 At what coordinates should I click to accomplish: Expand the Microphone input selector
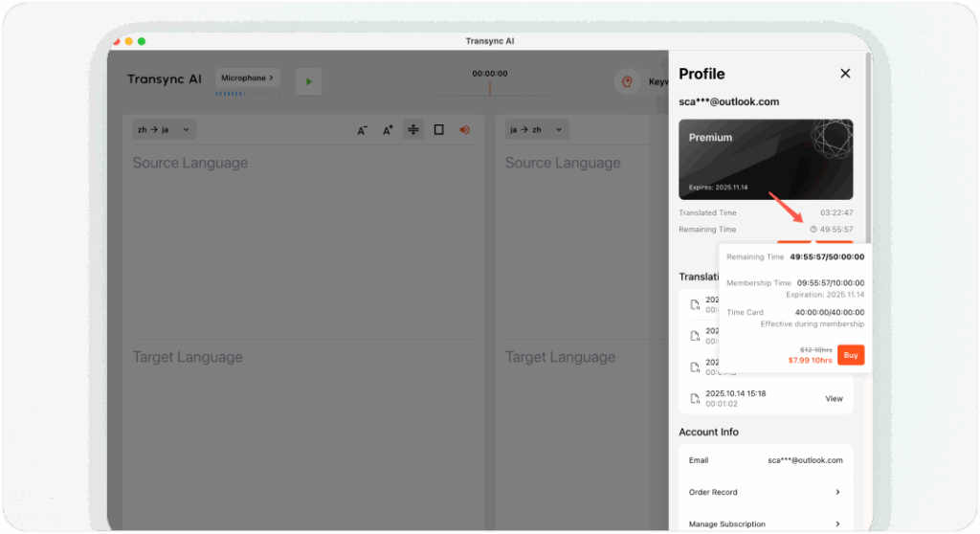pos(247,78)
